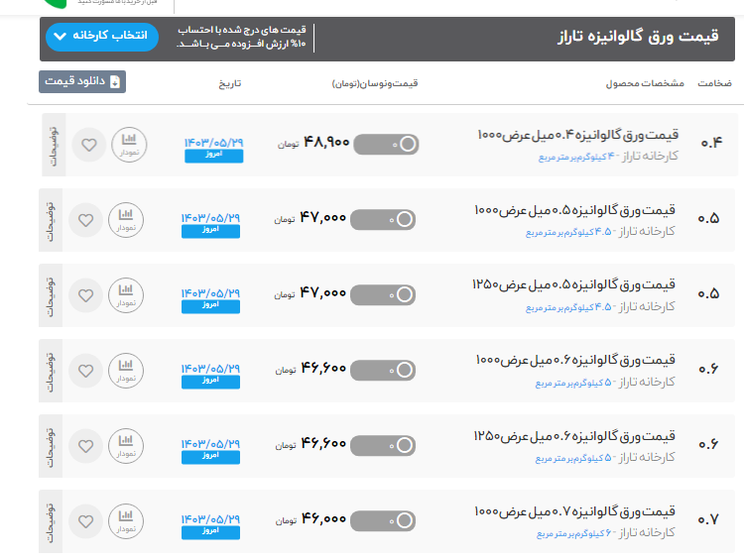Viewport: 744px width, 560px height.
Task: Expand the توضیحات panel on the 0.6 mm width 1000 row
Action: pos(51,370)
